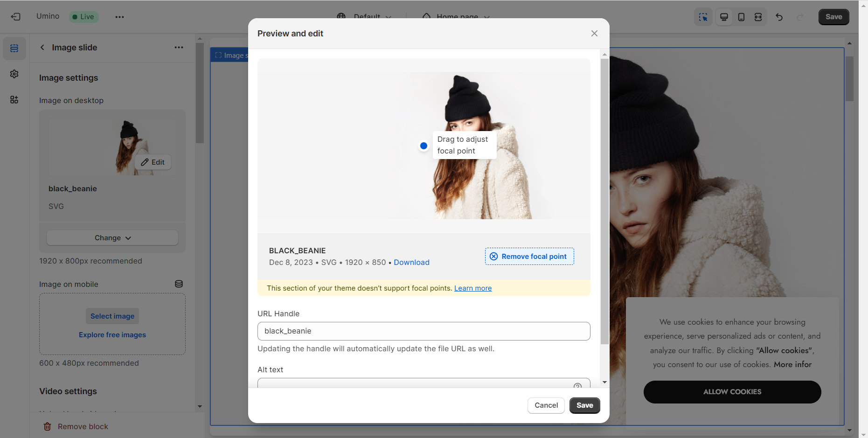Click the URL Handle text field
This screenshot has height=438, width=868.
click(x=424, y=331)
